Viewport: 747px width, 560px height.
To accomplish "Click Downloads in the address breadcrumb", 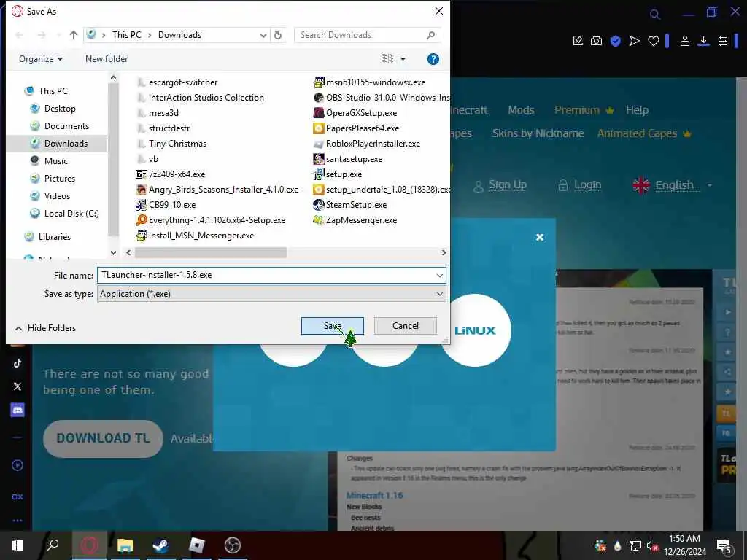I will tap(179, 35).
